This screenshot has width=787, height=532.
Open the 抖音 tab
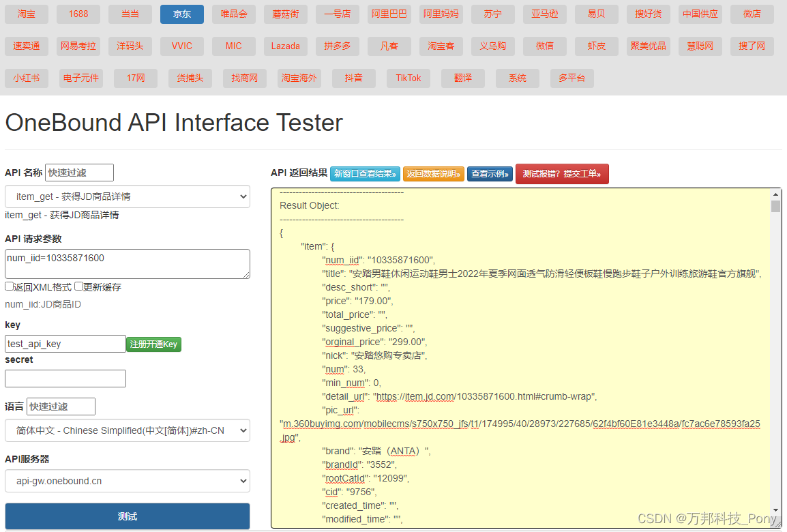click(354, 78)
